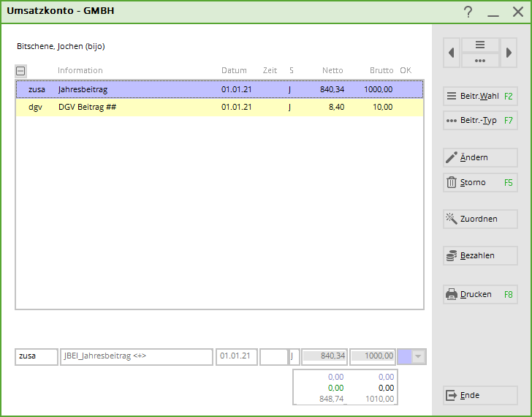Click the three-dots button below the hamburger
This screenshot has width=532, height=417.
(480, 61)
